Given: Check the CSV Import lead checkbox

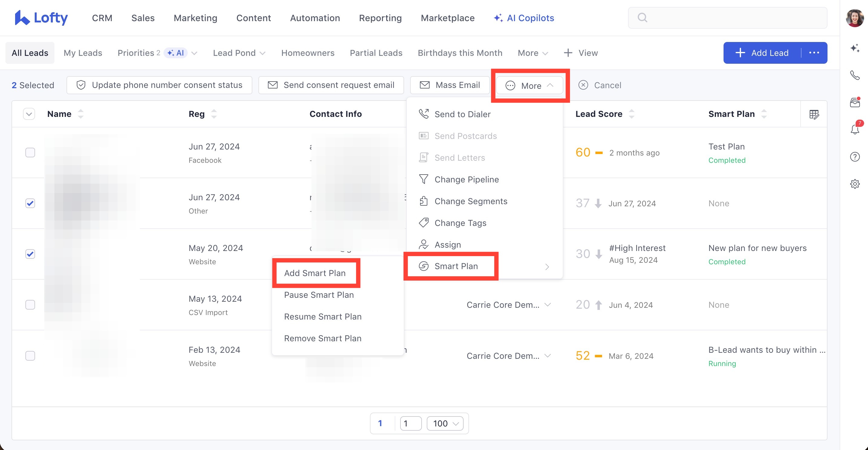Looking at the screenshot, I should [x=30, y=305].
